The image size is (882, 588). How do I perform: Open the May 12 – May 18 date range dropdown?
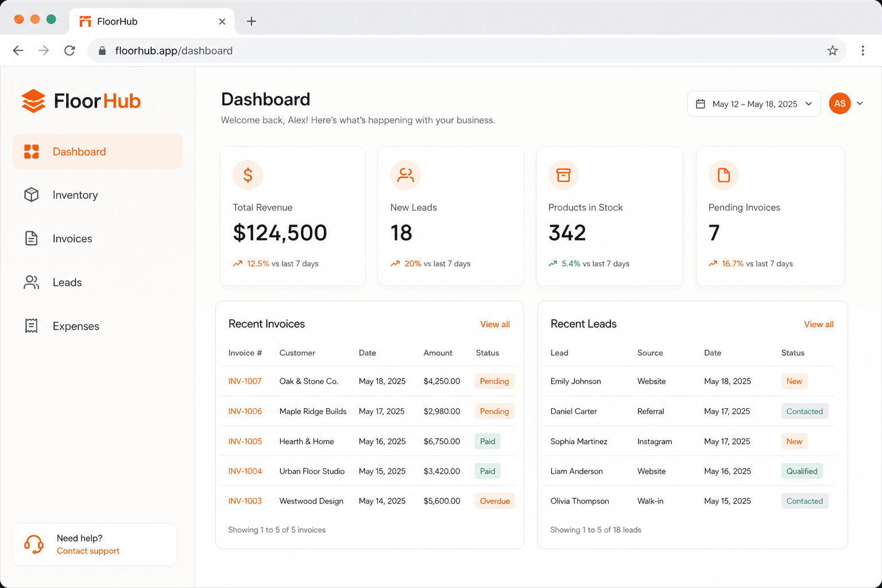click(754, 104)
